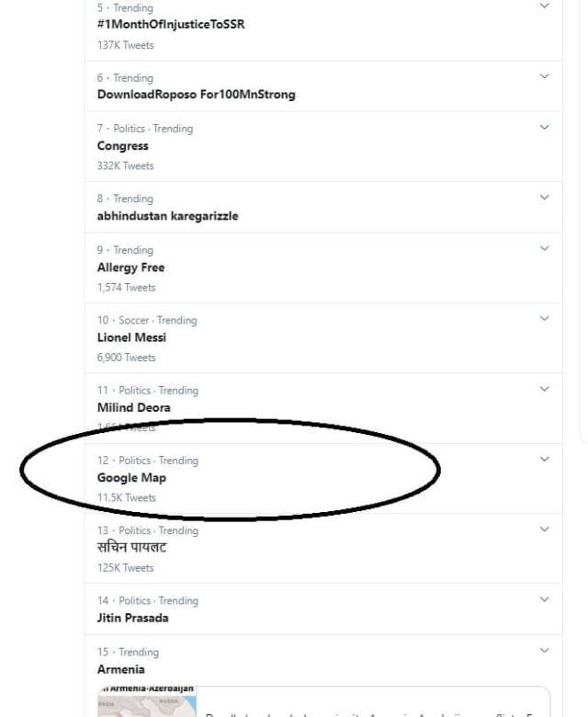
Task: Open the Jitin Prasada trend
Action: (x=132, y=618)
